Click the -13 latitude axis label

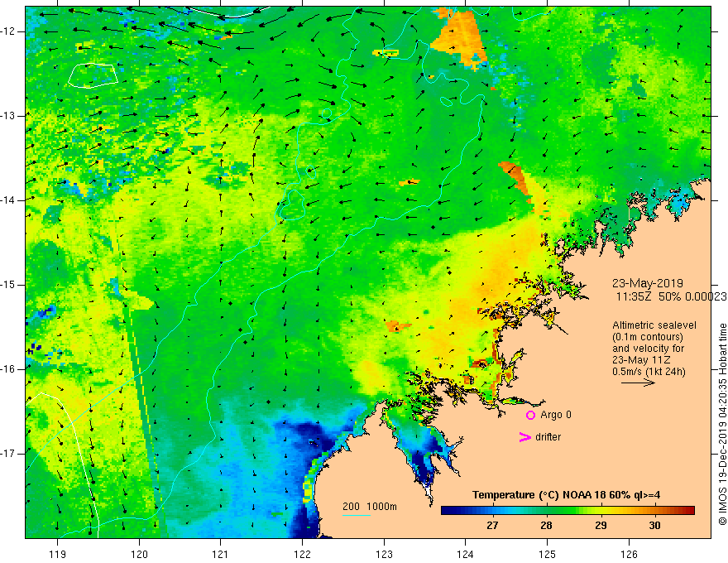[8, 116]
